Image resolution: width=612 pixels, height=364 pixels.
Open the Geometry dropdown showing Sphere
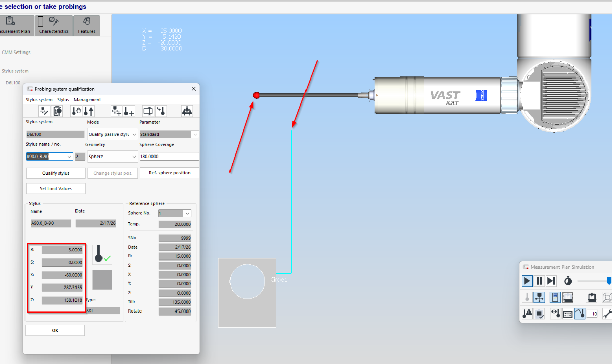113,157
